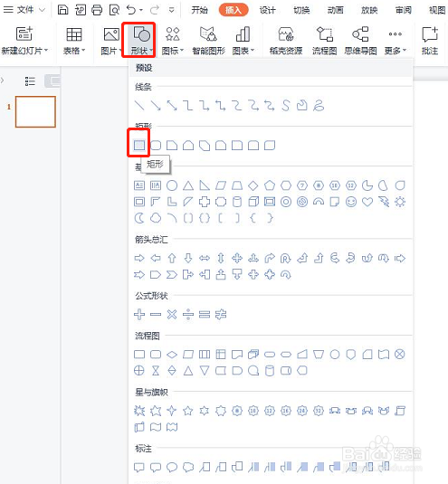Switch to the 审阅 tab
The width and height of the screenshot is (448, 484).
(x=404, y=10)
